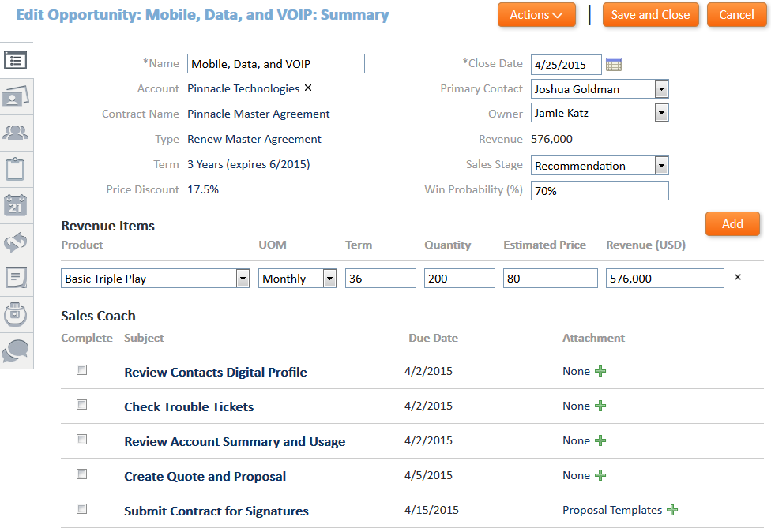771x532 pixels.
Task: Open the Summary list sidebar tab
Action: pos(16,60)
